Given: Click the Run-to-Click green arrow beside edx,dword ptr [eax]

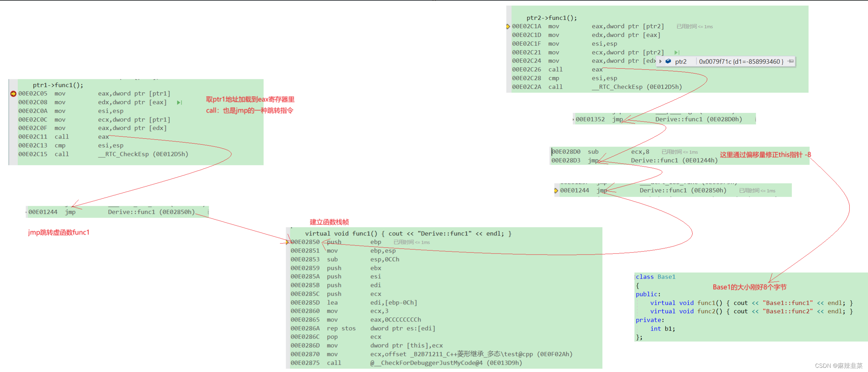Looking at the screenshot, I should coord(180,102).
